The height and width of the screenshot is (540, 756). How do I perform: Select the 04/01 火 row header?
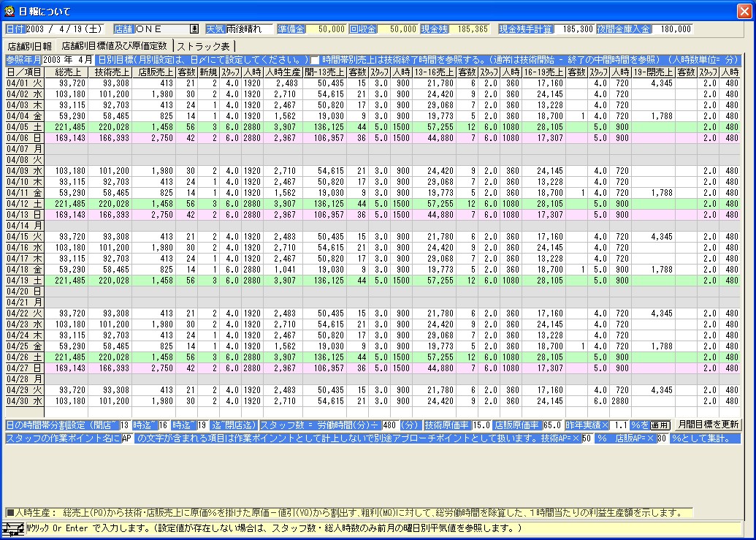(x=25, y=83)
